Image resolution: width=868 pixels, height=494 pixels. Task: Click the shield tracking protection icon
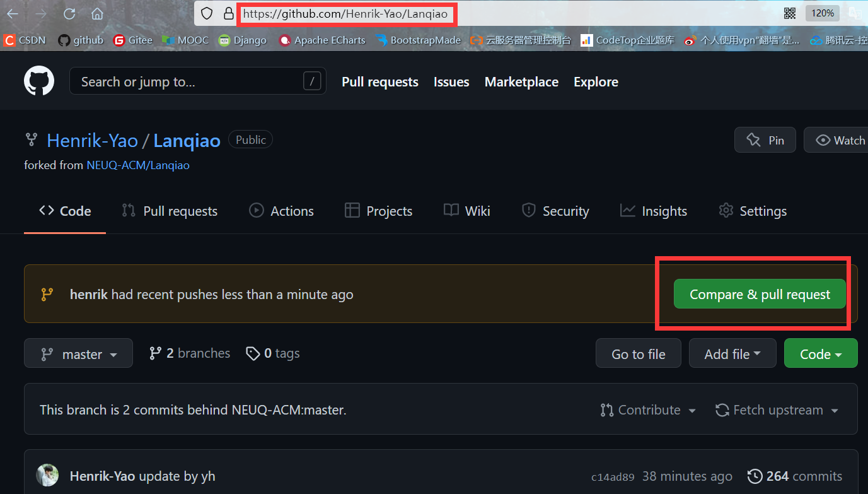click(206, 13)
